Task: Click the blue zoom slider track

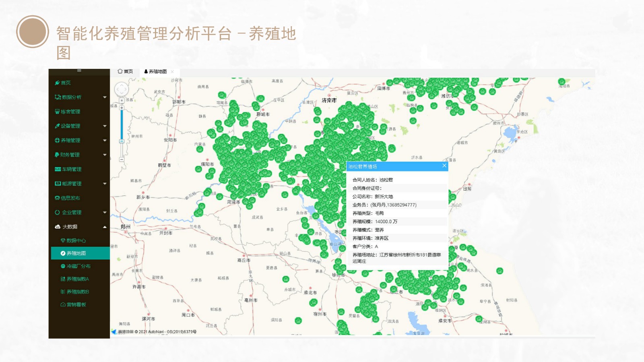Action: pyautogui.click(x=122, y=125)
